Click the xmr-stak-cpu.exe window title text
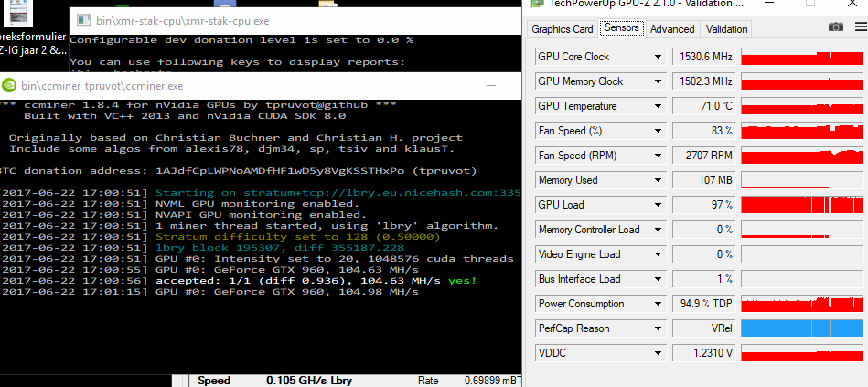The height and width of the screenshot is (387, 868). (183, 21)
